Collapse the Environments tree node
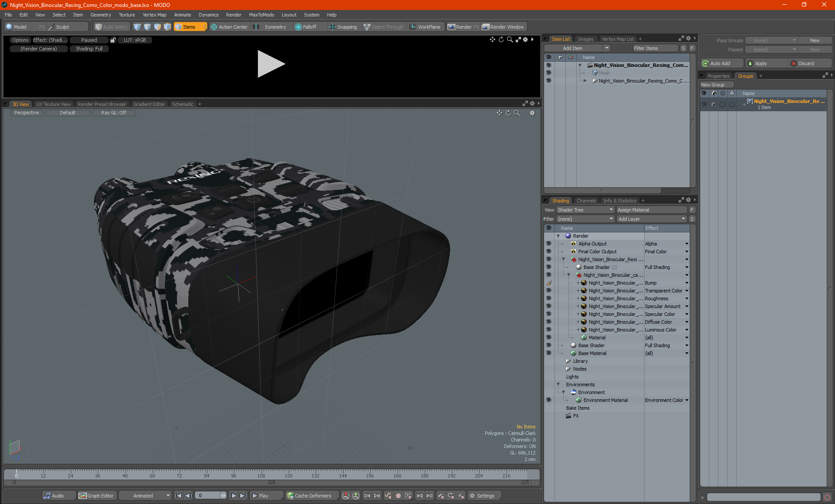 point(558,385)
